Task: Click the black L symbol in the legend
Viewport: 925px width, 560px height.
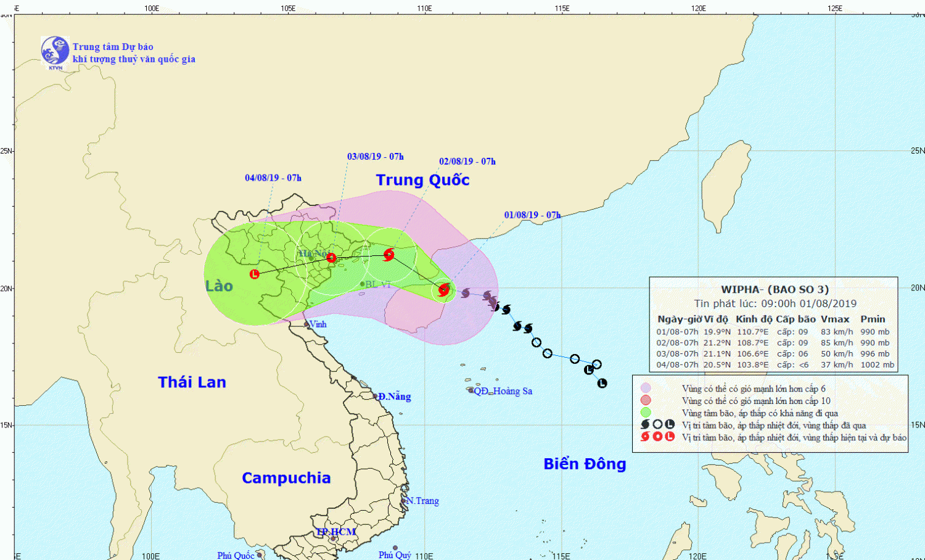Action: (670, 424)
